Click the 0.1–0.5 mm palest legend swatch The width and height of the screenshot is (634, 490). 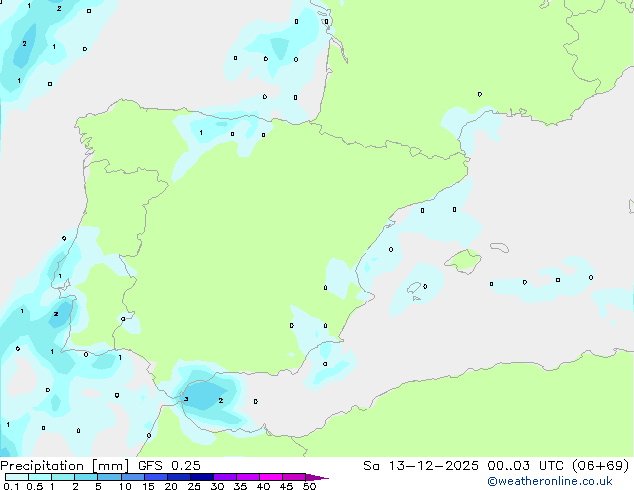click(17, 477)
